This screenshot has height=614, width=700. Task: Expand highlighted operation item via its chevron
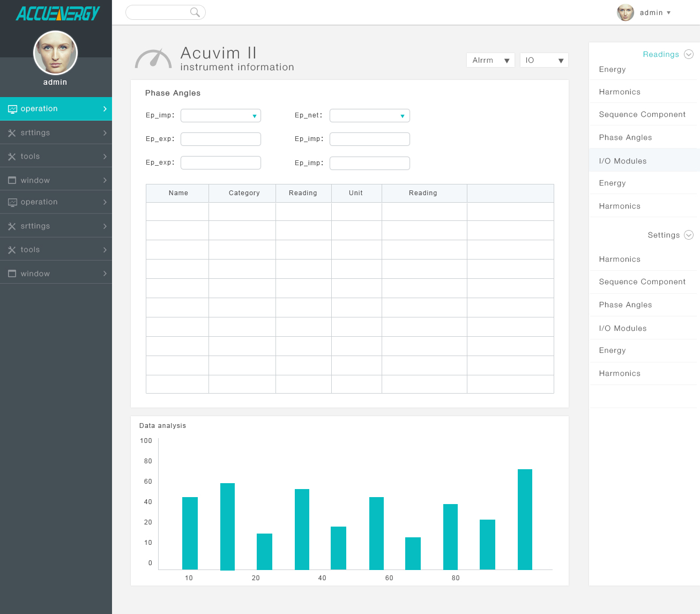click(x=105, y=109)
